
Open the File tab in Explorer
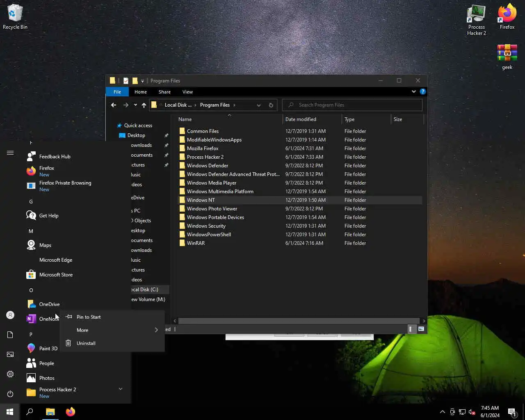[x=117, y=92]
